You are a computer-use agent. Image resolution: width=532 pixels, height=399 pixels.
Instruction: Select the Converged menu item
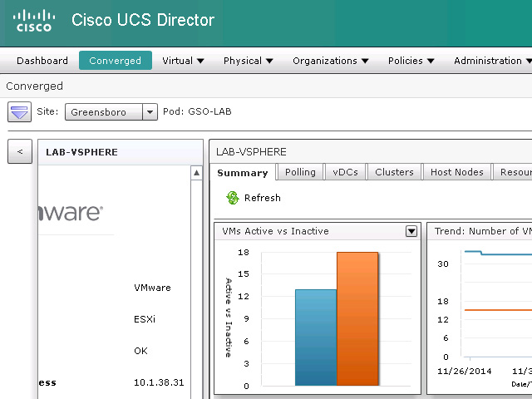pyautogui.click(x=116, y=61)
